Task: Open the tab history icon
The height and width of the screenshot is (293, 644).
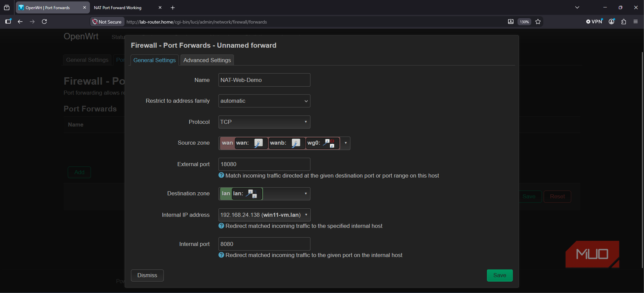Action: pos(7,7)
